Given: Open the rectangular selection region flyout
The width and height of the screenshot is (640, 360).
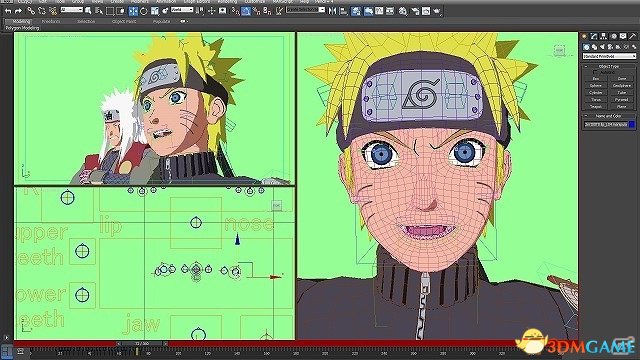Looking at the screenshot, I should pyautogui.click(x=110, y=11).
